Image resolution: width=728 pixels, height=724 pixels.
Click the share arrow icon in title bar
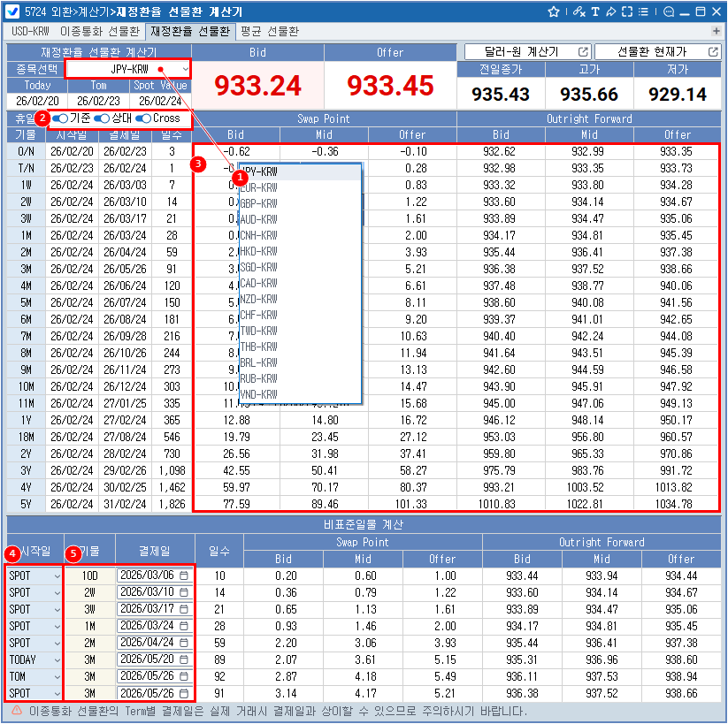pyautogui.click(x=610, y=11)
